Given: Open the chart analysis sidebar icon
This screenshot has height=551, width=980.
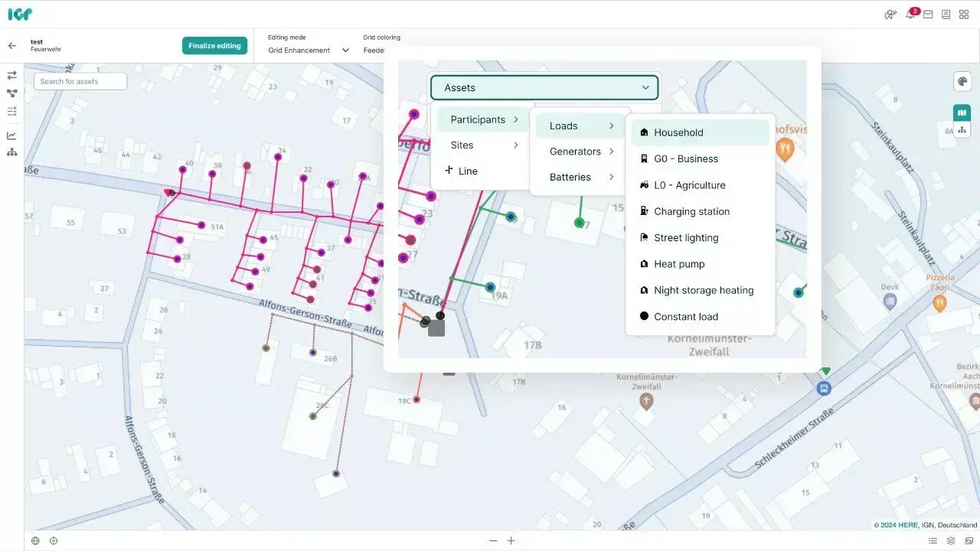Looking at the screenshot, I should point(11,135).
